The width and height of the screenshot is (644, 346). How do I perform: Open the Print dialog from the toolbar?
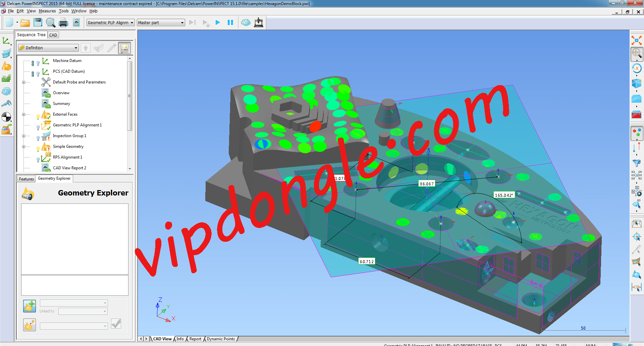tap(63, 22)
